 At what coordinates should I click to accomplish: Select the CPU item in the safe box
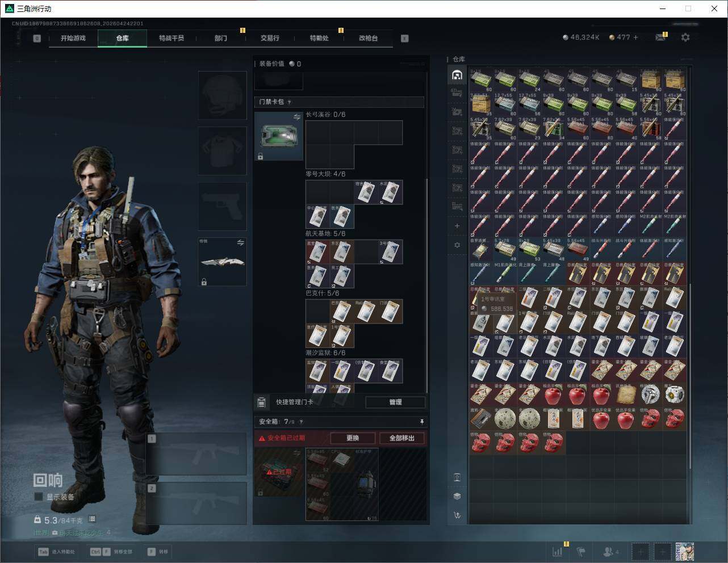click(342, 460)
